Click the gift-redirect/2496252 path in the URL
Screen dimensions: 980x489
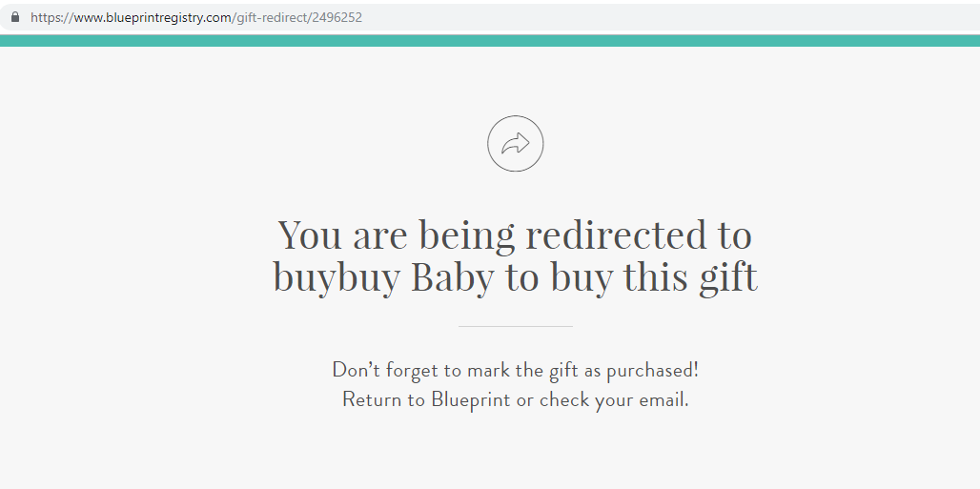(x=299, y=17)
